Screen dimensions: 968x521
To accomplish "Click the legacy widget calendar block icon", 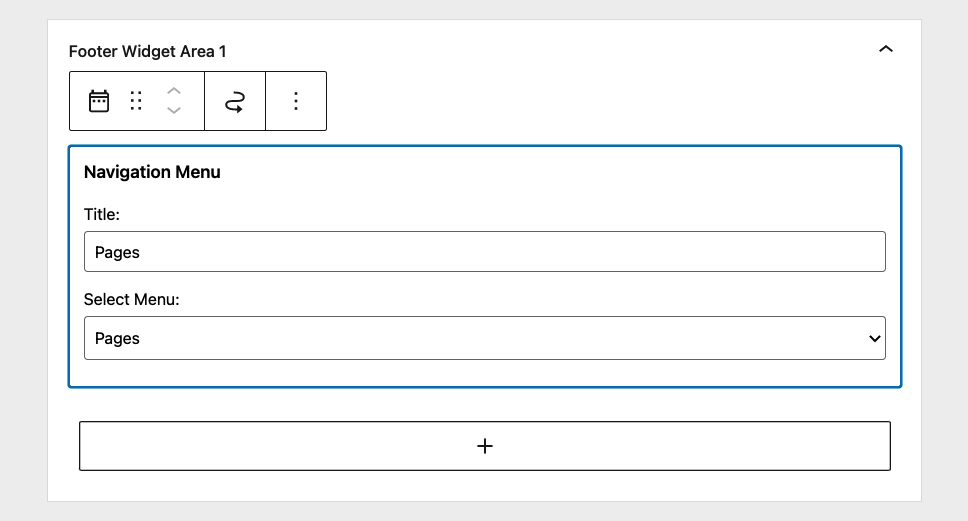I will point(99,101).
